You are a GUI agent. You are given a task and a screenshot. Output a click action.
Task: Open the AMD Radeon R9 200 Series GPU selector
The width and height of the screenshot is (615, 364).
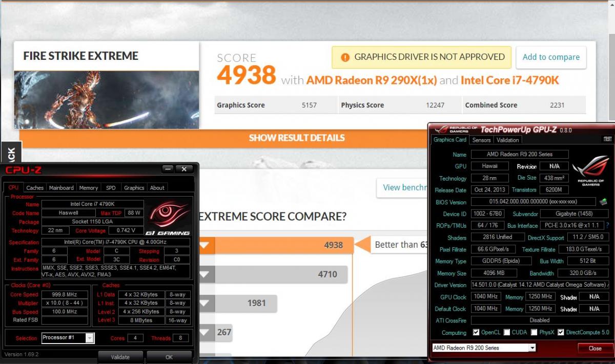[532, 348]
